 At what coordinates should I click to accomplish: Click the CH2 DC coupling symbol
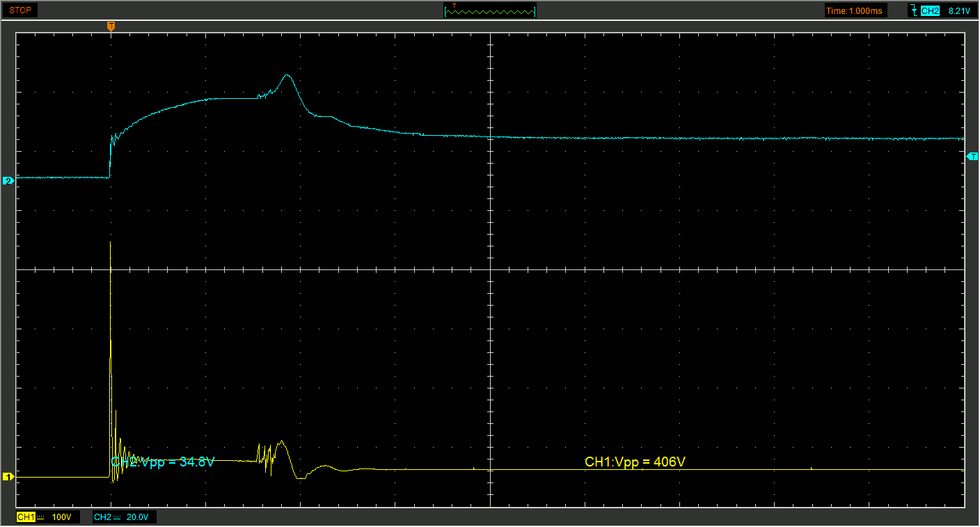[118, 517]
